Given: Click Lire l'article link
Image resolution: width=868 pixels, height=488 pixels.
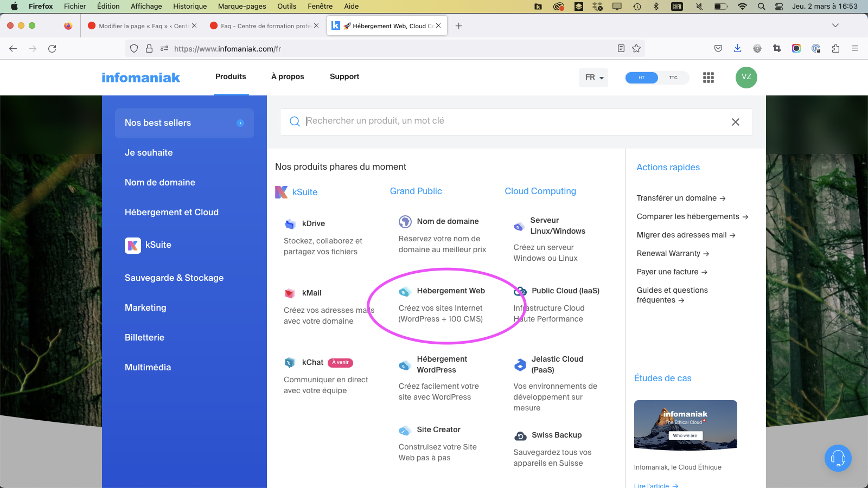Looking at the screenshot, I should [656, 485].
